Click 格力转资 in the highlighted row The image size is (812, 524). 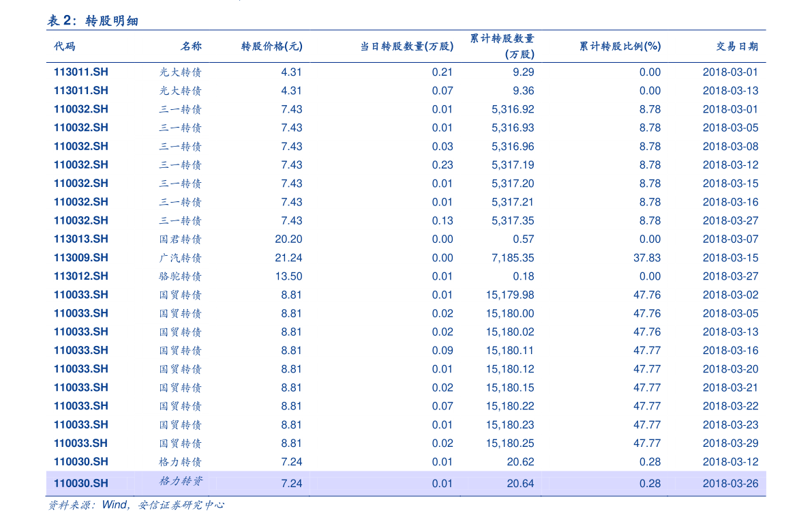pos(180,481)
